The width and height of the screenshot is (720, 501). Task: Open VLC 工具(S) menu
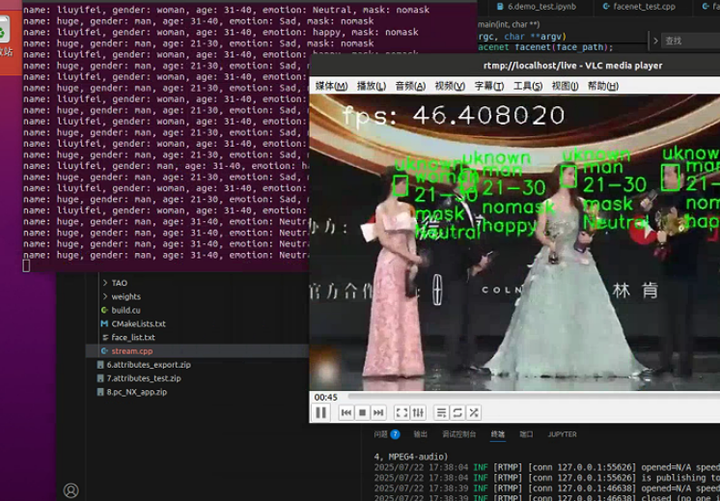[x=528, y=86]
